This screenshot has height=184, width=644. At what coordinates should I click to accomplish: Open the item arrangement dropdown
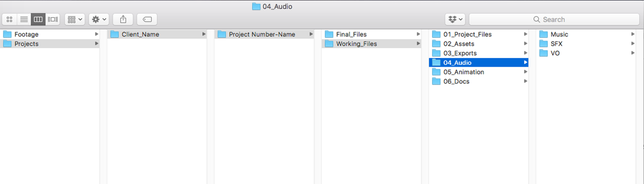pos(75,19)
